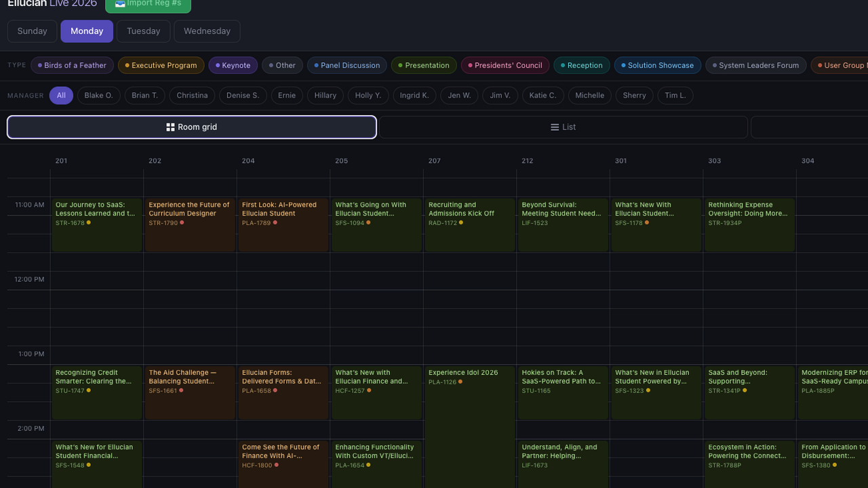Filter by manager Denise S.

[243, 96]
